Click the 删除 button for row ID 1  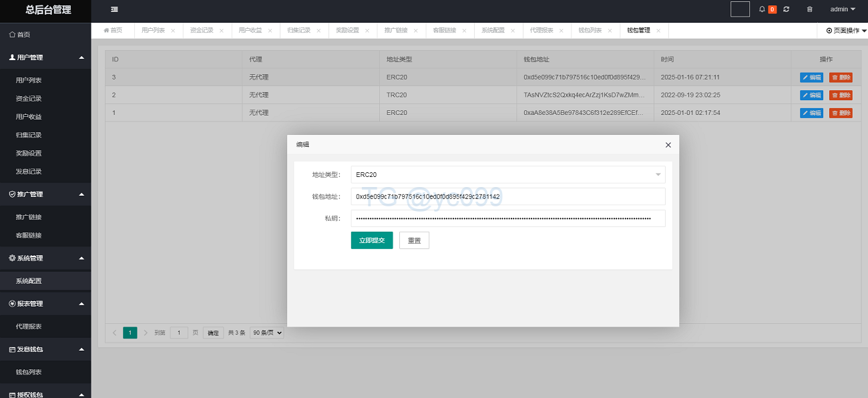[x=841, y=113]
